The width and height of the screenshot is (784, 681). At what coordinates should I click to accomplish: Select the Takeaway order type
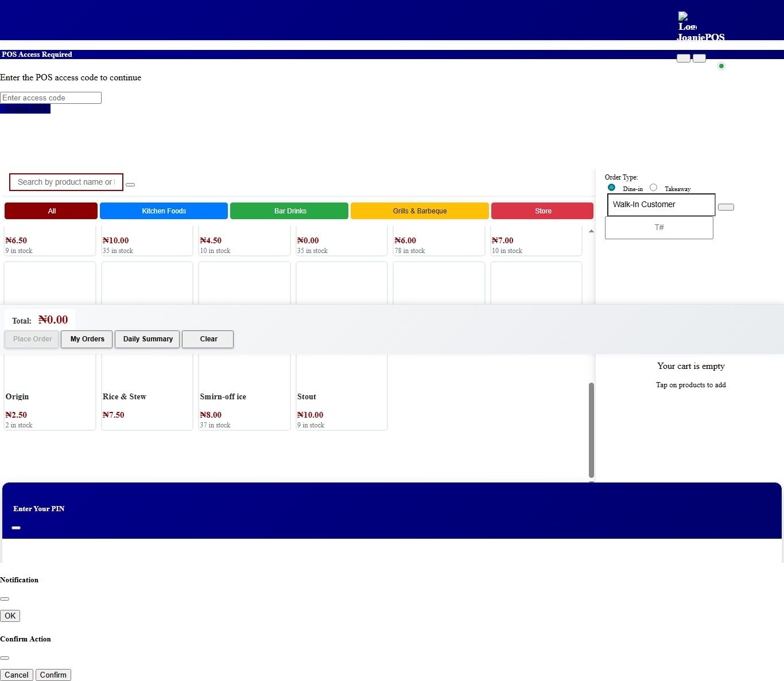point(653,188)
